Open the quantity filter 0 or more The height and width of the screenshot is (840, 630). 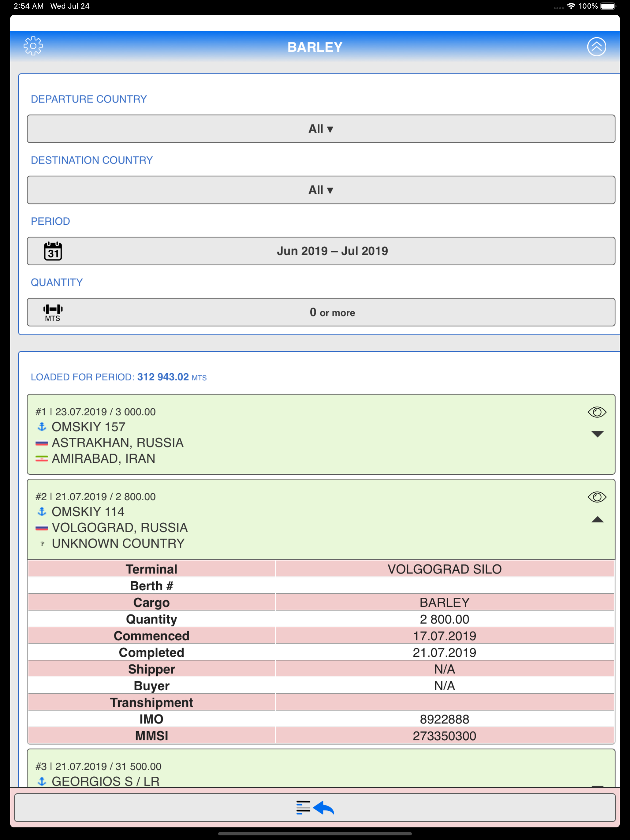point(321,312)
